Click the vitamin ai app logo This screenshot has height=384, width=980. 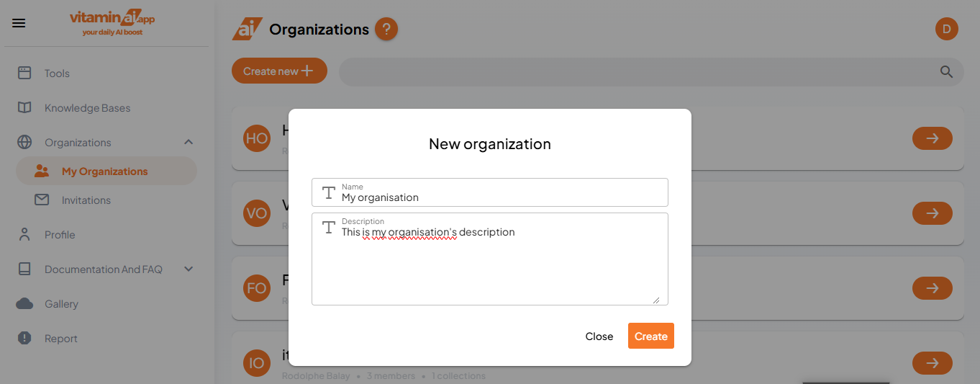(x=112, y=23)
